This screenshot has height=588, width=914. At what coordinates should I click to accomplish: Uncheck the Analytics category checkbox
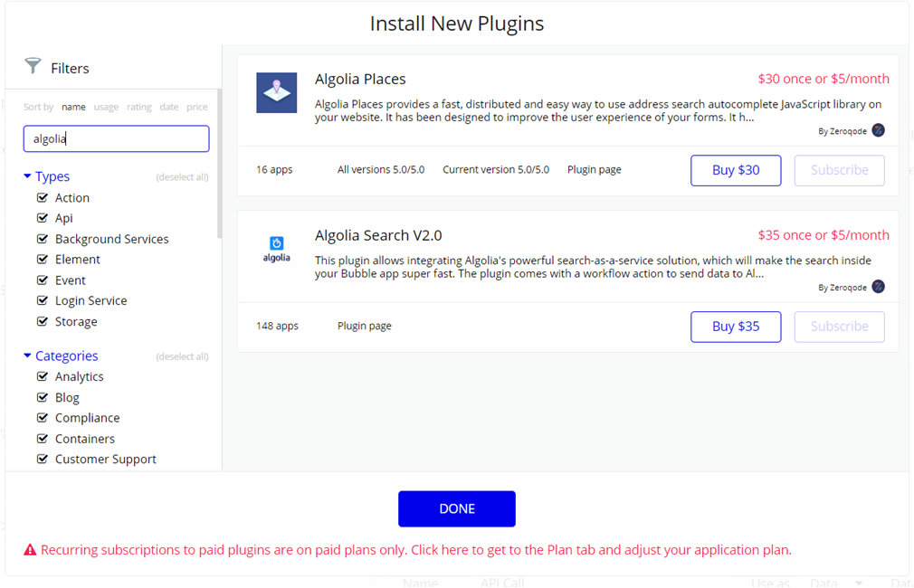point(42,376)
